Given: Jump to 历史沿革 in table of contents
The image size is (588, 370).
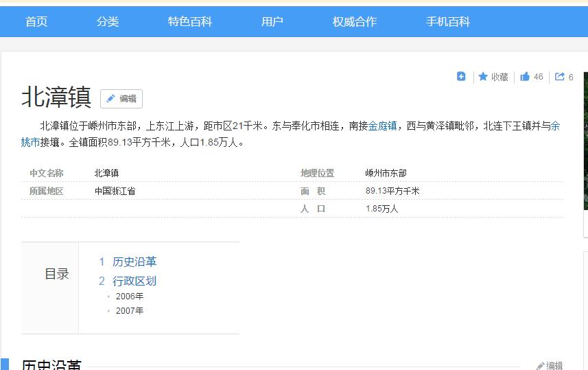Looking at the screenshot, I should (134, 262).
